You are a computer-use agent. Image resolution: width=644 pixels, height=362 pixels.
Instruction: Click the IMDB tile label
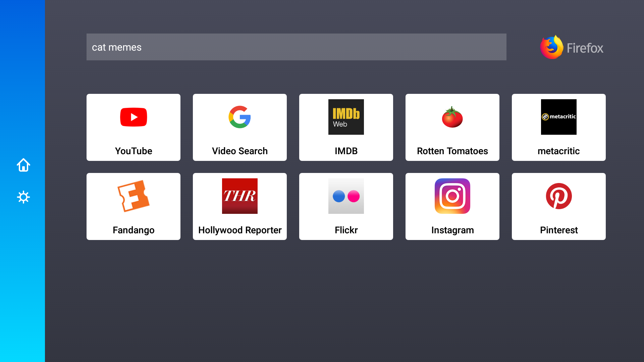tap(346, 151)
